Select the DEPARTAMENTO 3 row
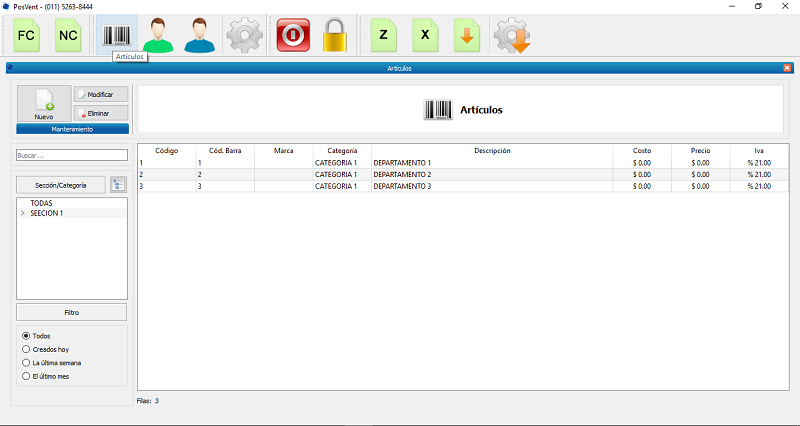This screenshot has width=800, height=426. tap(463, 186)
